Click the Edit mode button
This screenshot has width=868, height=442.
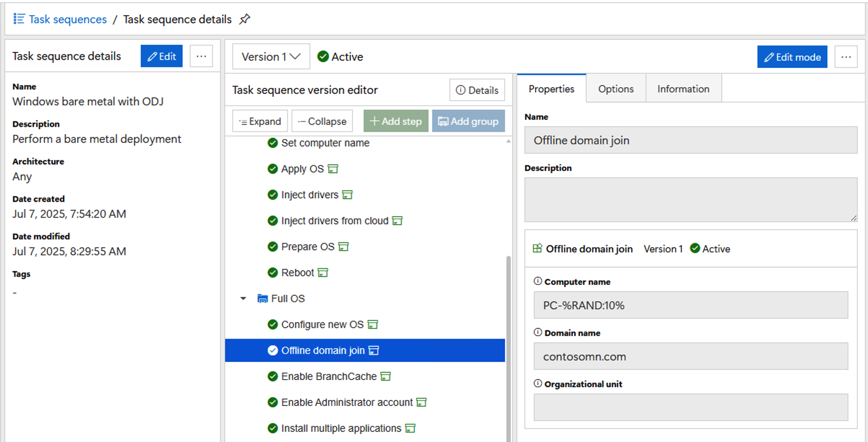tap(792, 57)
